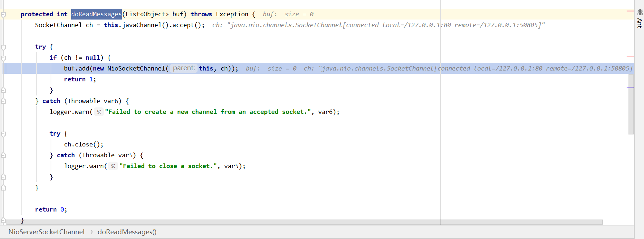Click the 'List<Object> buf' parameter

(x=154, y=14)
